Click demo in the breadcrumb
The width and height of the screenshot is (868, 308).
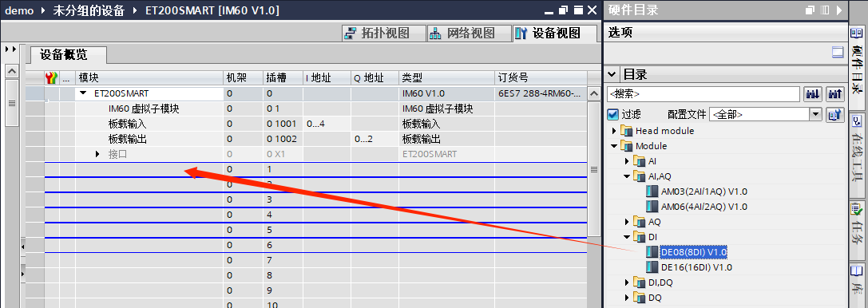pos(20,10)
